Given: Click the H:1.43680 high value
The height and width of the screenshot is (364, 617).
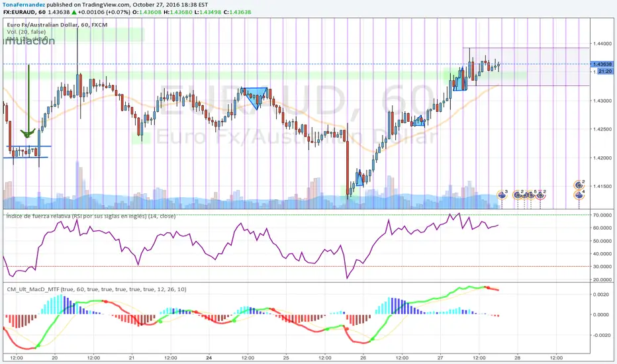Looking at the screenshot, I should point(178,12).
